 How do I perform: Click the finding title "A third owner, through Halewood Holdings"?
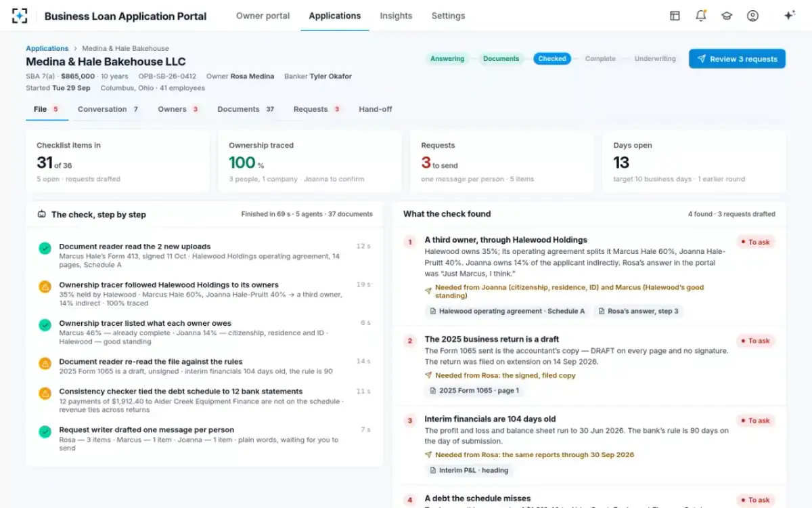(x=505, y=240)
